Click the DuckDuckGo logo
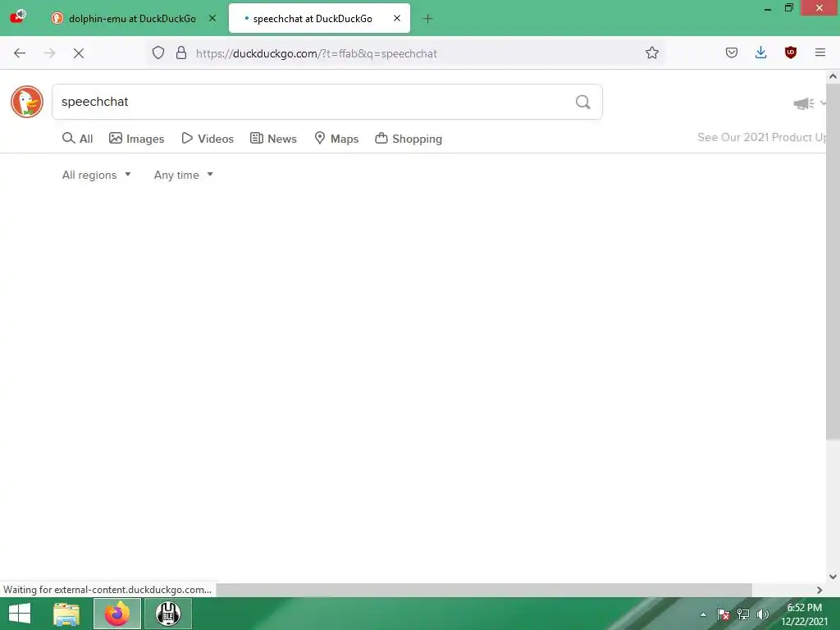Image resolution: width=840 pixels, height=630 pixels. point(27,102)
